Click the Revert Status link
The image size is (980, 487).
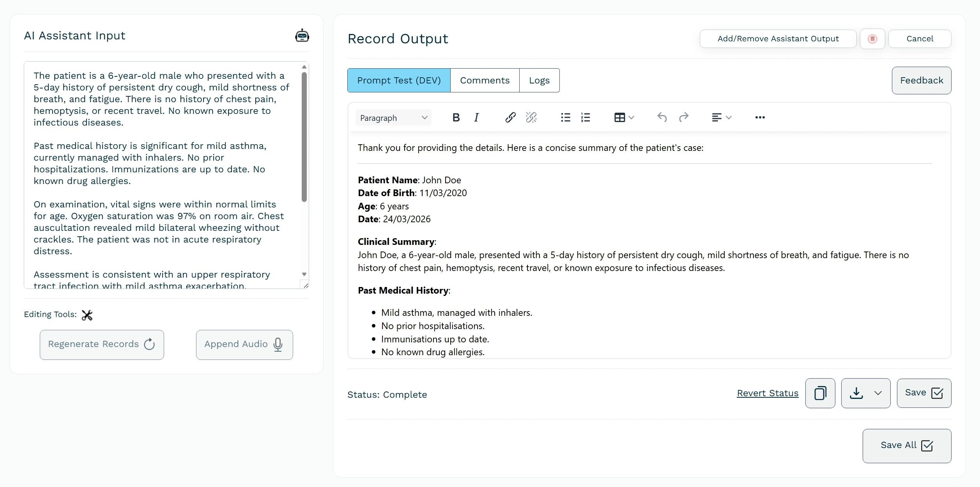[767, 393]
